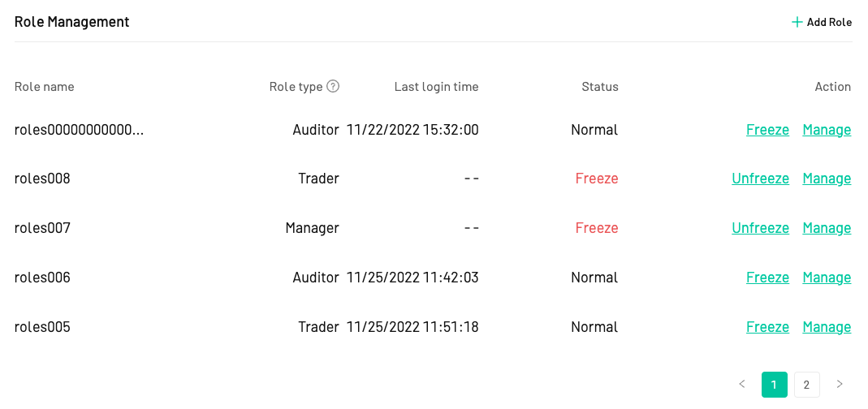Freeze the roles005 trader role
Image resolution: width=868 pixels, height=409 pixels.
(767, 327)
